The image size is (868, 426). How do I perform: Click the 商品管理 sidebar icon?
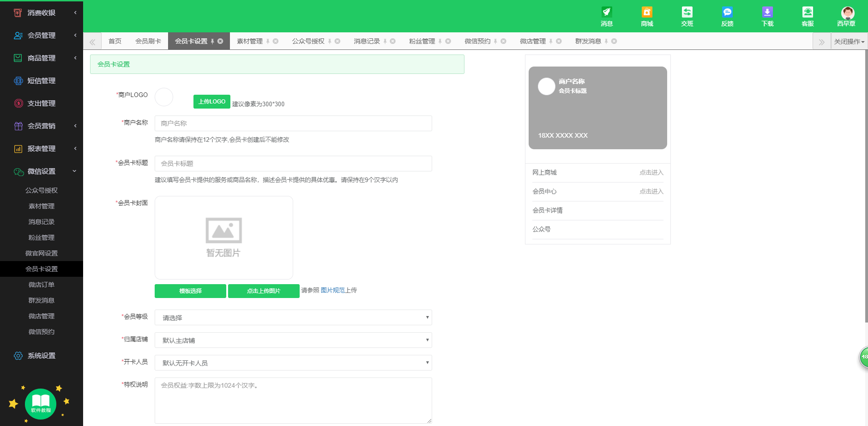(x=18, y=58)
